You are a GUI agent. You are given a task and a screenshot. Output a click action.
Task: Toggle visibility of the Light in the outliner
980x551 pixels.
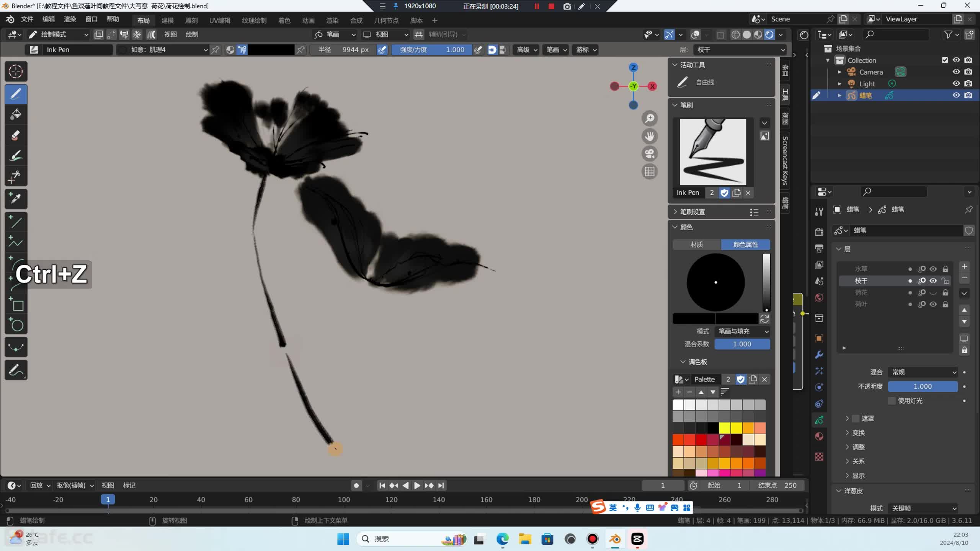[x=956, y=83]
